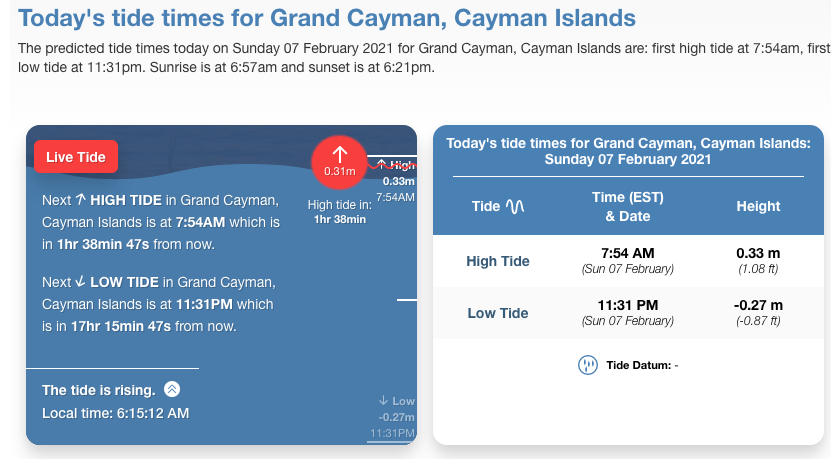The width and height of the screenshot is (831, 459).
Task: Click the 0.33 m height value
Action: (757, 253)
